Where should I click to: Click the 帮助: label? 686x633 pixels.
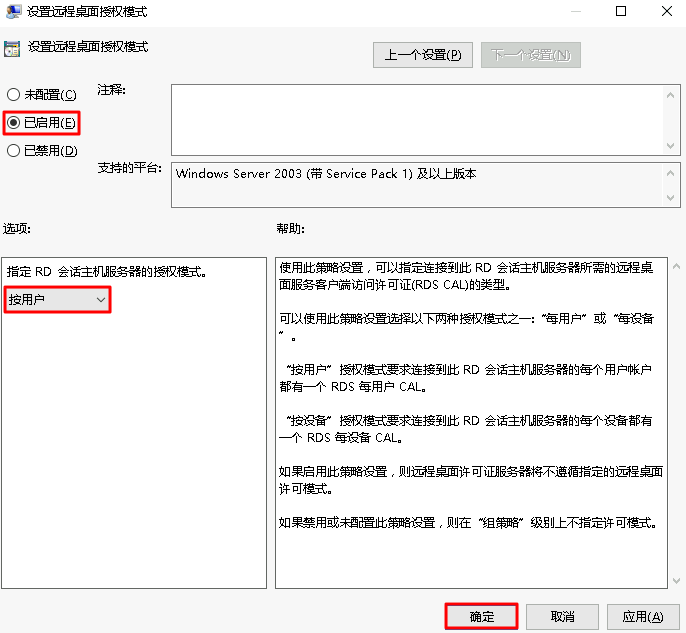coord(290,228)
